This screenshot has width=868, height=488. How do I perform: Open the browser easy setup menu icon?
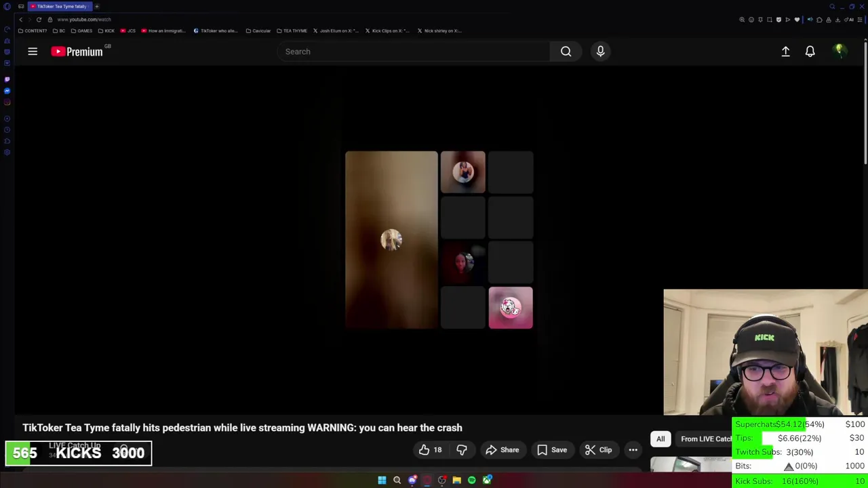click(859, 20)
